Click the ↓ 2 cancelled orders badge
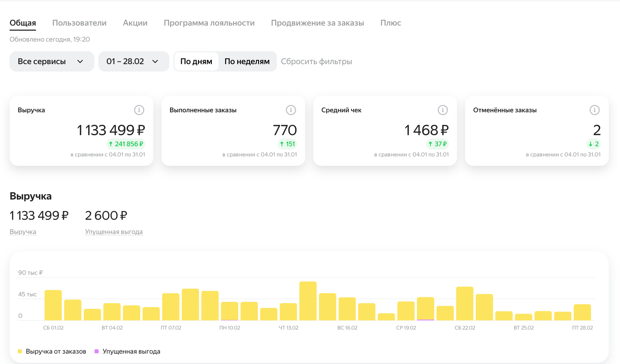This screenshot has height=364, width=620. click(594, 144)
